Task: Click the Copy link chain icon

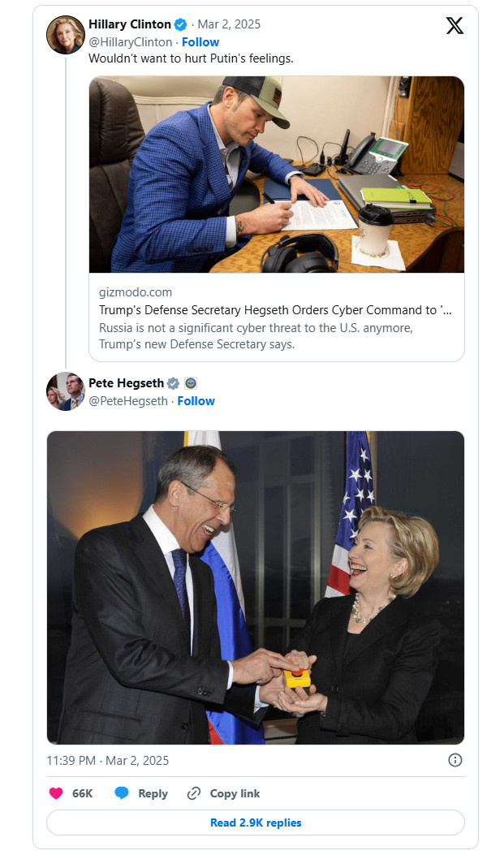Action: [193, 793]
